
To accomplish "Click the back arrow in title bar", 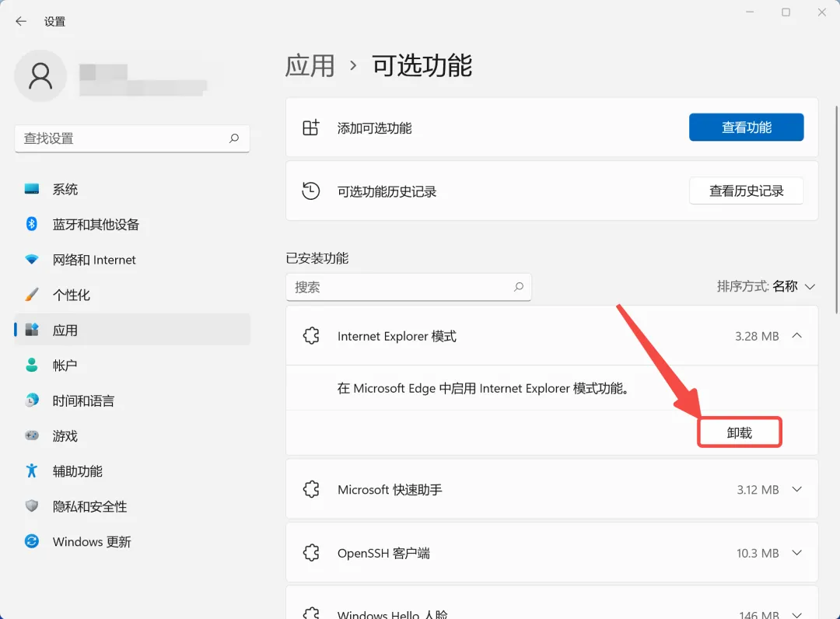I will (x=21, y=22).
